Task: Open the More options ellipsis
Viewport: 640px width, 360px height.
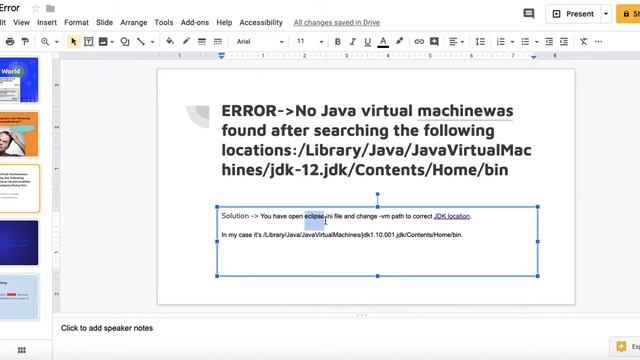Action: 598,42
